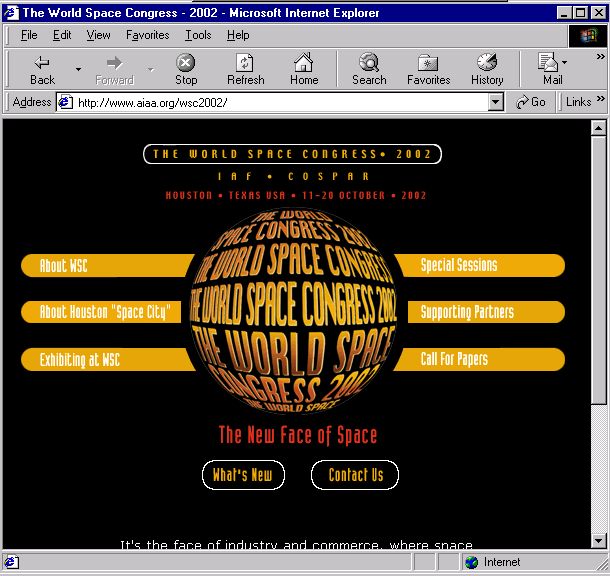This screenshot has height=576, width=610.
Task: Close the Internet Explorer window
Action: 598,13
